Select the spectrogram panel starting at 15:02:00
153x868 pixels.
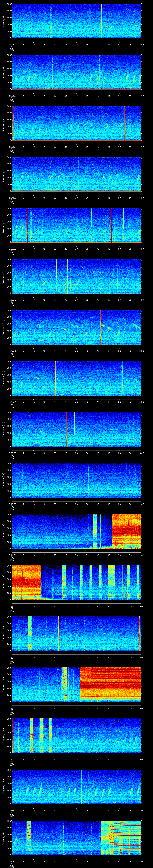pyautogui.click(x=76, y=72)
